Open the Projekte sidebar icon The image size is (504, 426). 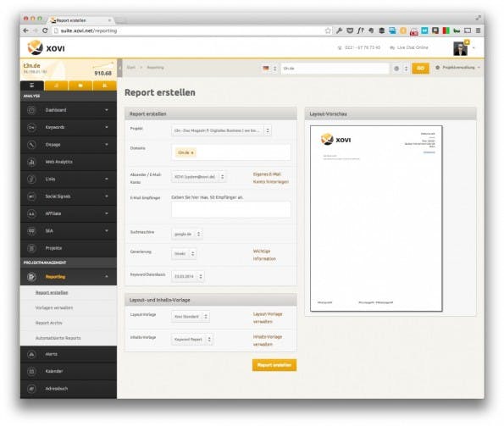click(31, 248)
